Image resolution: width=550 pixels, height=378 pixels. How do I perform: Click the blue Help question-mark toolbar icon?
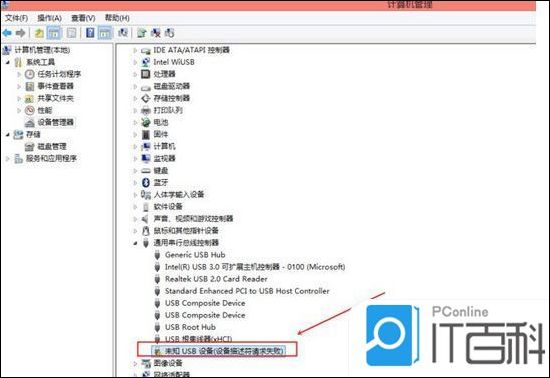point(90,33)
